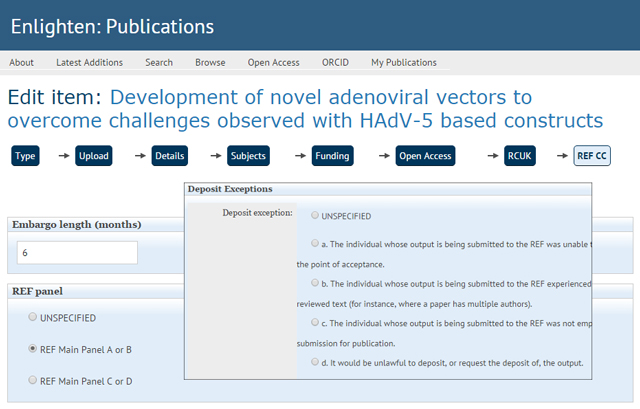
Task: Go to Open Access workflow step
Action: coord(426,156)
